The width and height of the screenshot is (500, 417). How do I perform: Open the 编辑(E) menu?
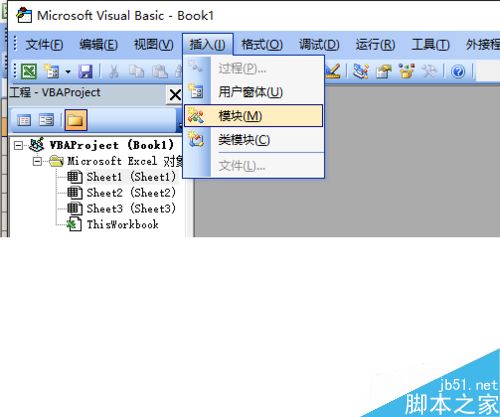click(99, 44)
